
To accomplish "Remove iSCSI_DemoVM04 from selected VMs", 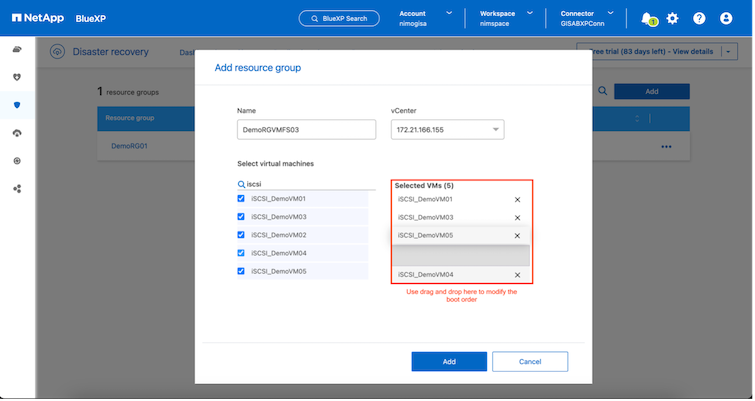I will [x=517, y=274].
